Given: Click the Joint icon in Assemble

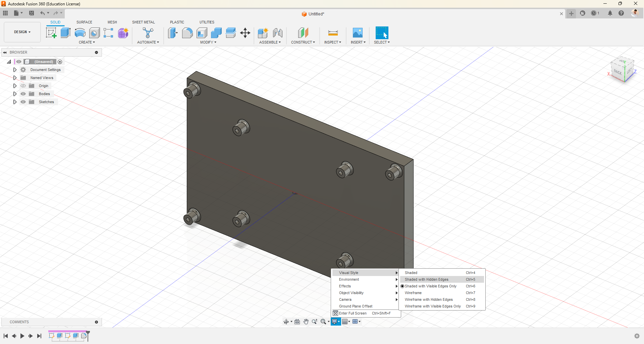Looking at the screenshot, I should point(277,33).
